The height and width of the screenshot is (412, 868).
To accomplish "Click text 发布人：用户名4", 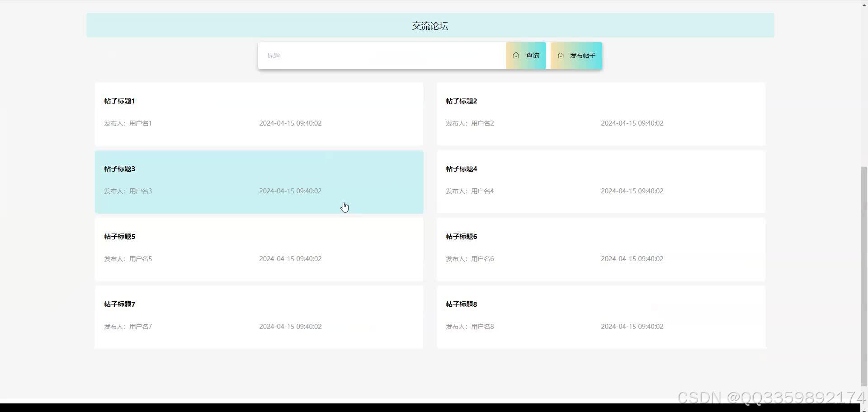I will (x=470, y=191).
